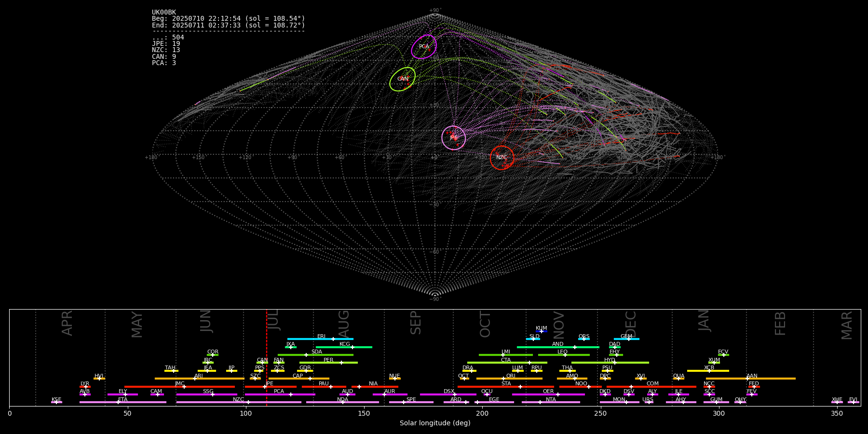Viewport: 868px width, 434px height.
Task: Select the PCA bar in the timeline
Action: (280, 394)
